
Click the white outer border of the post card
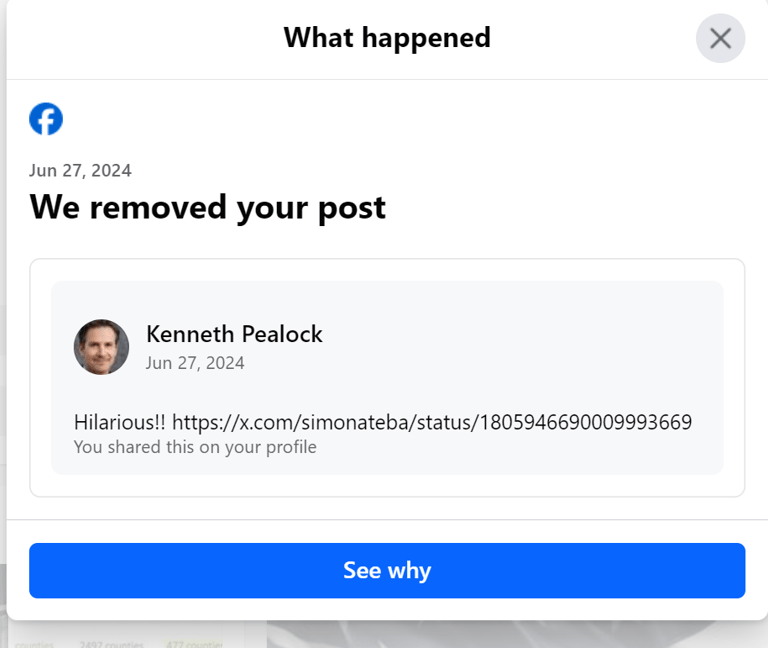tap(387, 269)
